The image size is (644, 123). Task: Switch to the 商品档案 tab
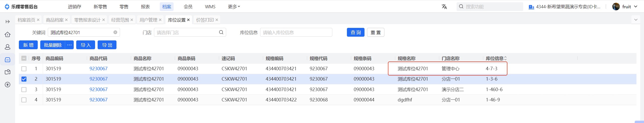click(55, 20)
